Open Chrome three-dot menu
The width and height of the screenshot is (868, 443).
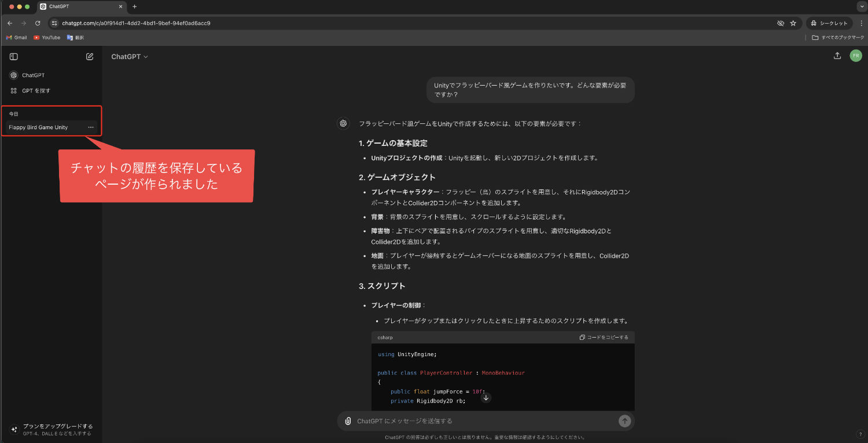[861, 23]
